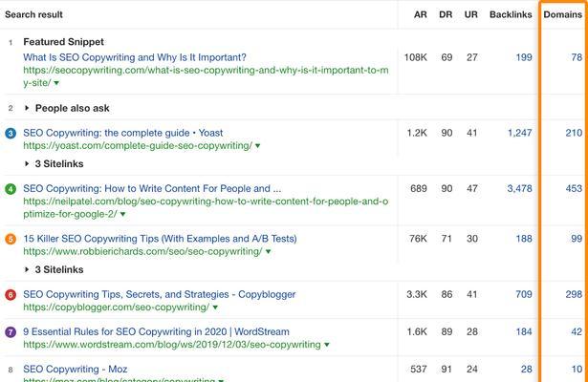
Task: Click the DR column header
Action: (x=446, y=15)
